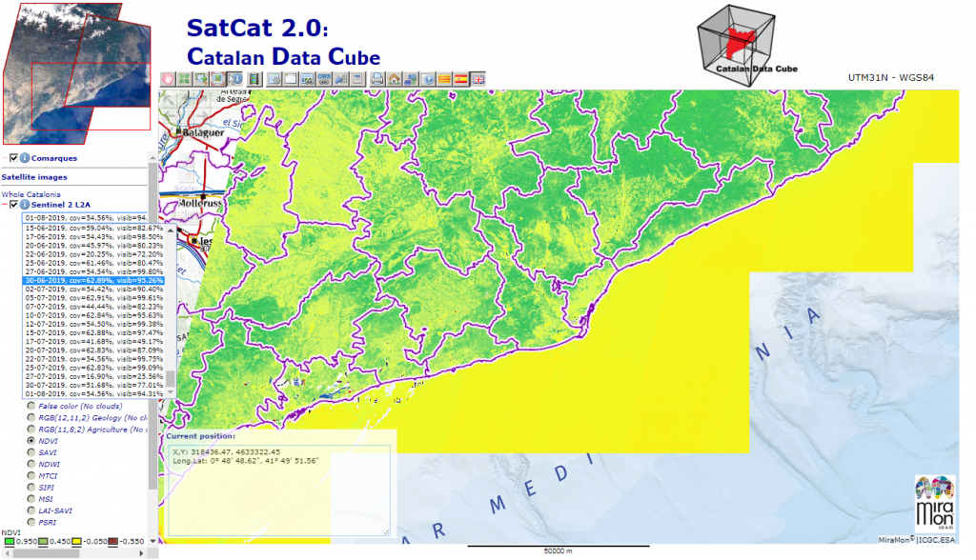
Task: Pick the 17-07-2019 date entry
Action: click(94, 342)
